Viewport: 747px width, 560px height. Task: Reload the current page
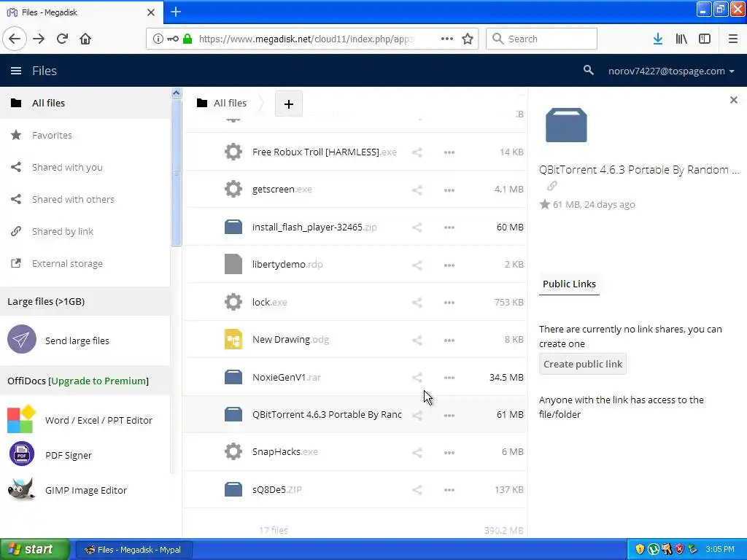click(62, 39)
